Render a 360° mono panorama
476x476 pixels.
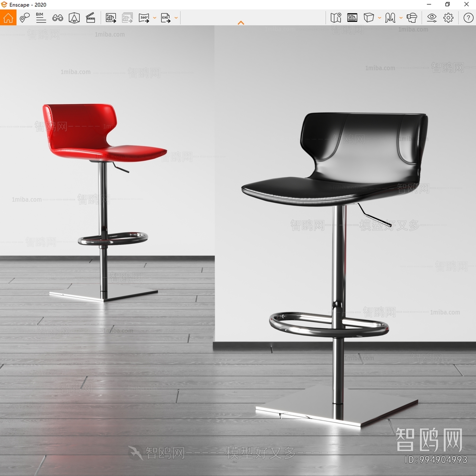click(144, 18)
